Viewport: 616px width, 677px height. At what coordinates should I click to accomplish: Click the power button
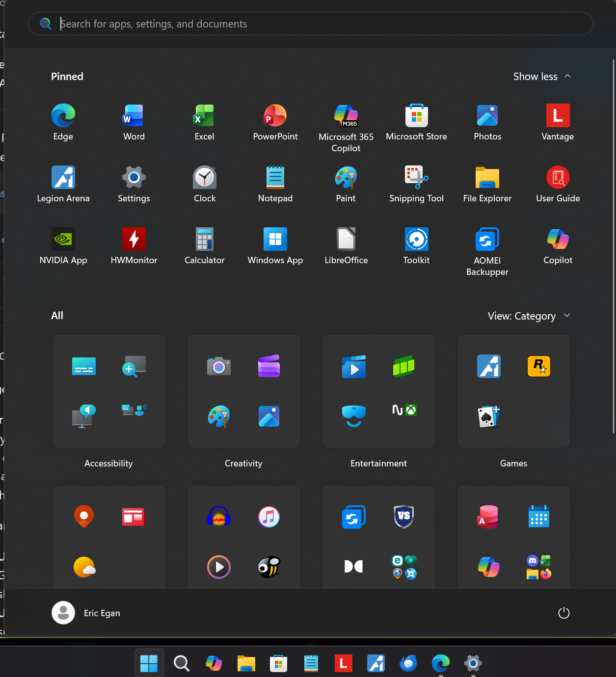[564, 613]
